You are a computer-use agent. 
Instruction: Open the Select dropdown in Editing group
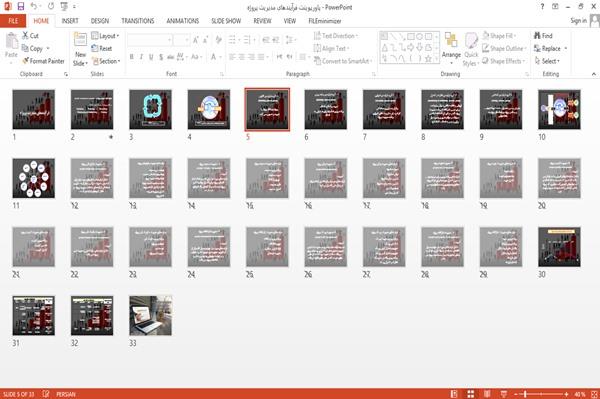[x=547, y=61]
